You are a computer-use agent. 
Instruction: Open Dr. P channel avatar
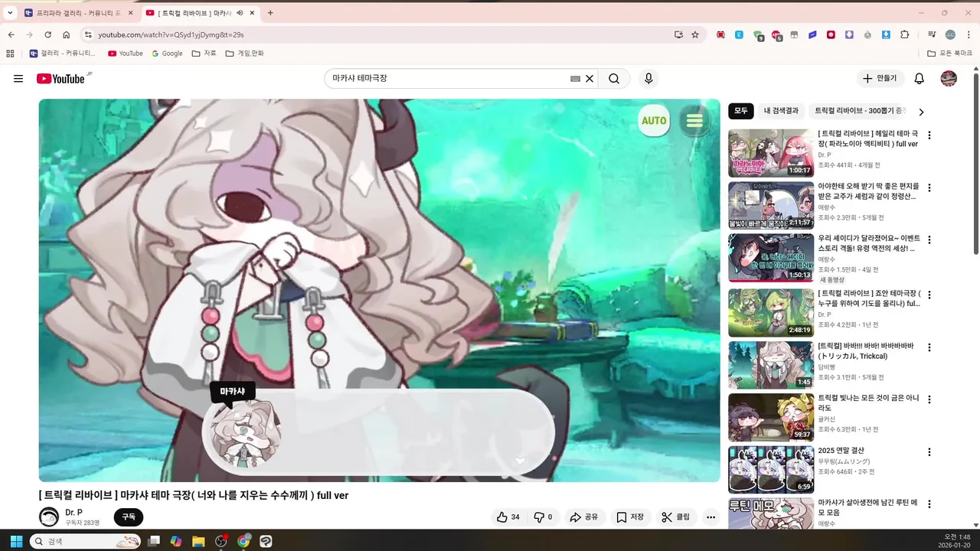(x=49, y=517)
